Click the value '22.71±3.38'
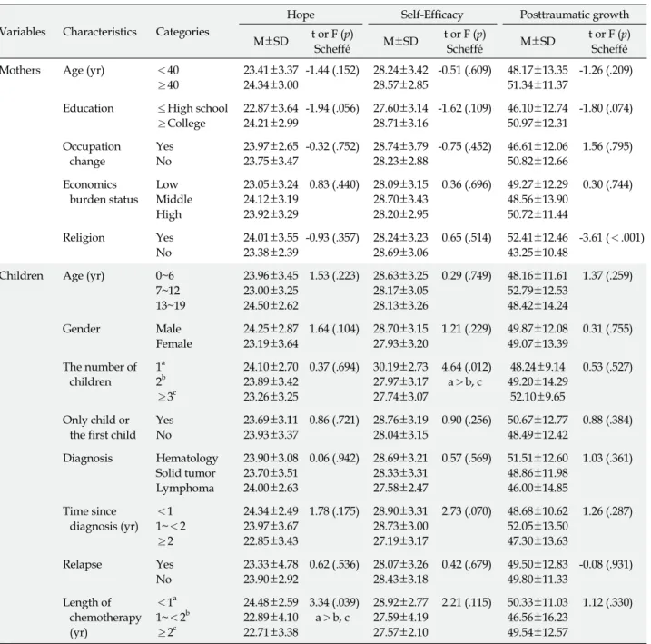 271,633
